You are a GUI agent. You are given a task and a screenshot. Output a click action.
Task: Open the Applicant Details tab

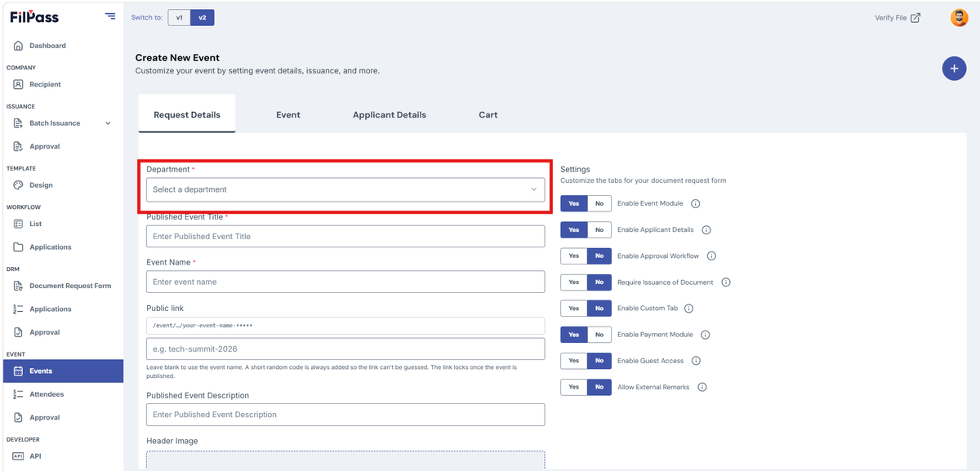(x=390, y=114)
